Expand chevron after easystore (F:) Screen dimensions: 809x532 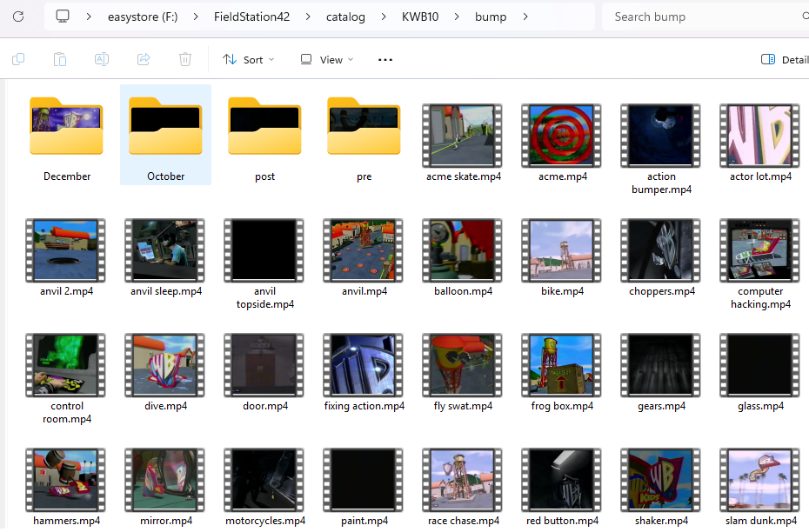pyautogui.click(x=196, y=17)
